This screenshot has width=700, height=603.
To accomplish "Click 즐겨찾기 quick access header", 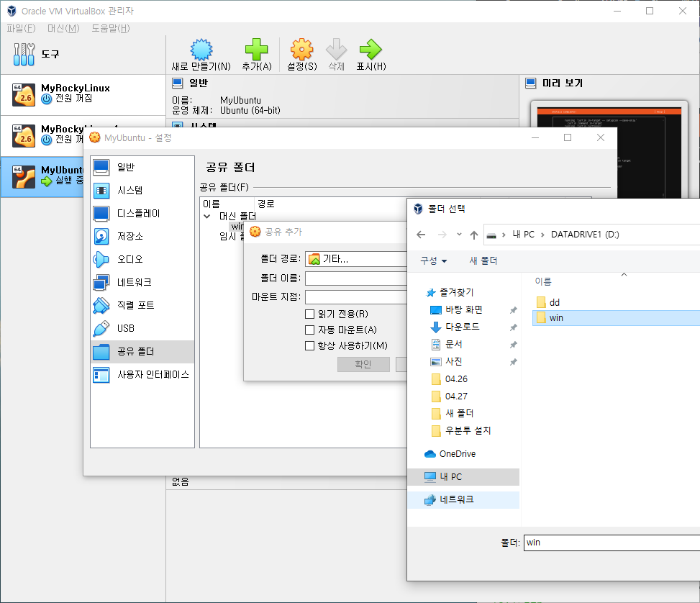I will pyautogui.click(x=450, y=293).
